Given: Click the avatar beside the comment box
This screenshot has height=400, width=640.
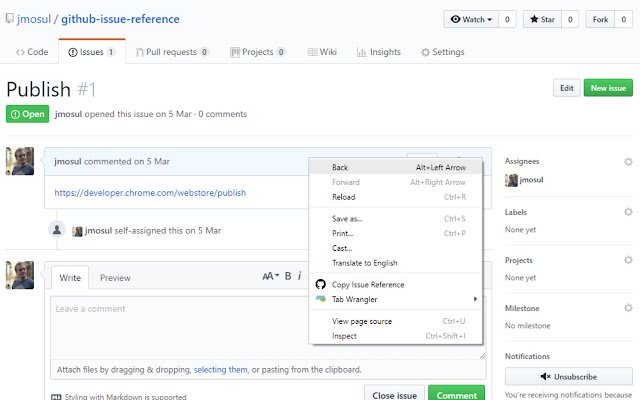Looking at the screenshot, I should [20, 275].
